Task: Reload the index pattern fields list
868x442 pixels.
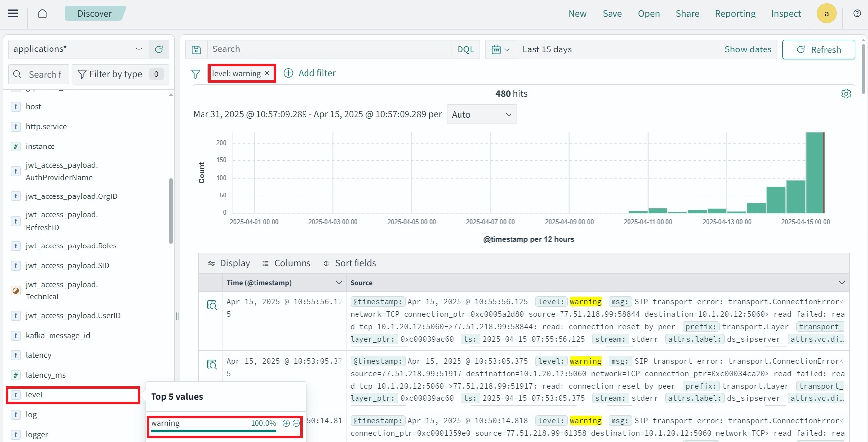Action: (159, 49)
